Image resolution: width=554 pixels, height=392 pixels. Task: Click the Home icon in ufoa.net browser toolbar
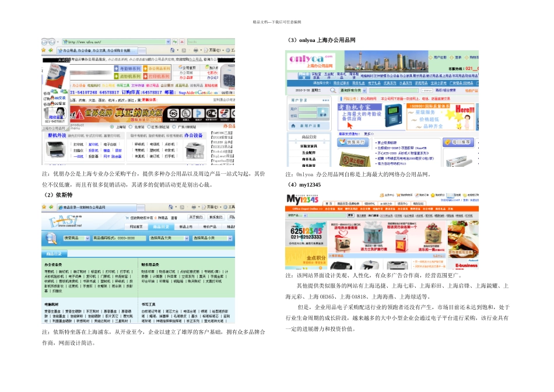(172, 50)
